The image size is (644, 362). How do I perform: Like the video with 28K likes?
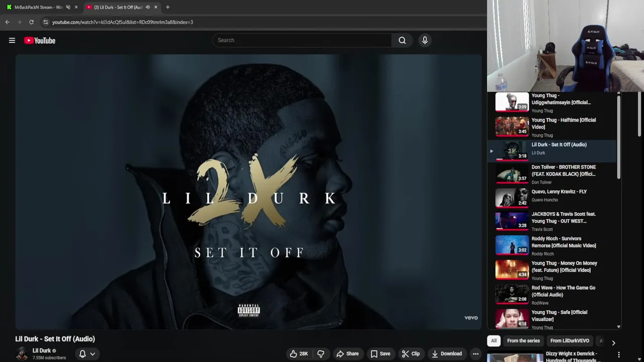click(299, 353)
